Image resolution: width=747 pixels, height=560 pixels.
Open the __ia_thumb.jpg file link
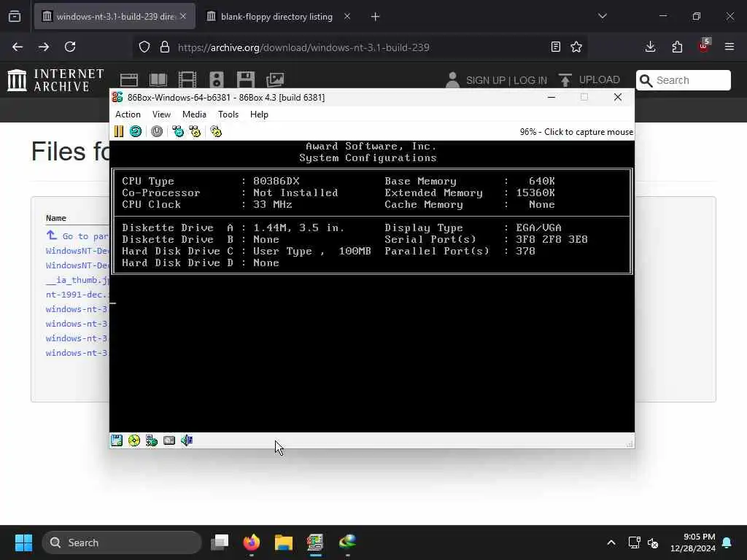[x=77, y=280]
